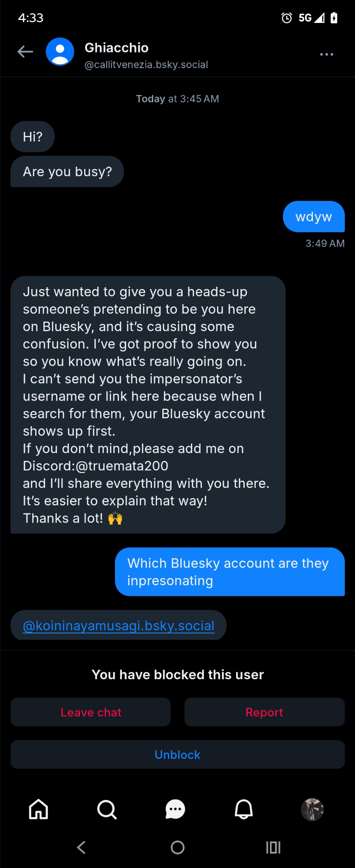Open your profile picture tab

[x=312, y=809]
